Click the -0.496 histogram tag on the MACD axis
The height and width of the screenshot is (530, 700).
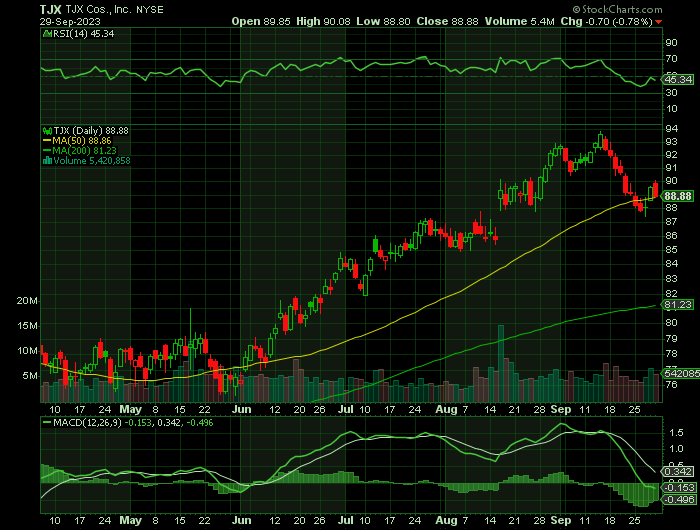680,500
